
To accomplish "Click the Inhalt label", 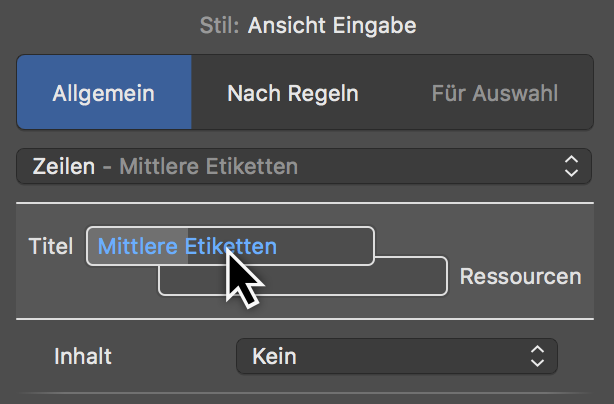I will coord(82,356).
